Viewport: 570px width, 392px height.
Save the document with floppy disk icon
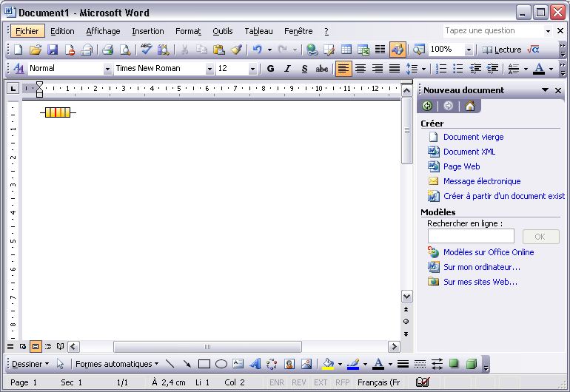[53, 50]
